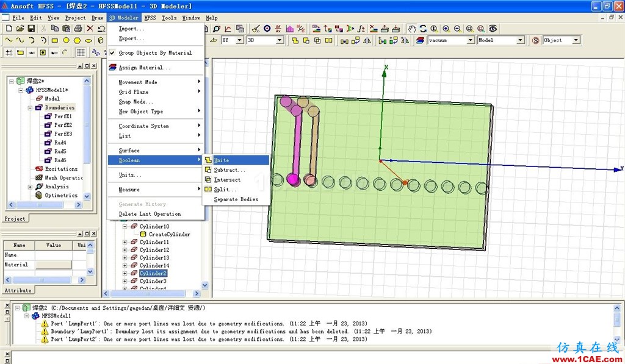Select the Draw box tool
The height and width of the screenshot is (364, 625).
pos(101,40)
